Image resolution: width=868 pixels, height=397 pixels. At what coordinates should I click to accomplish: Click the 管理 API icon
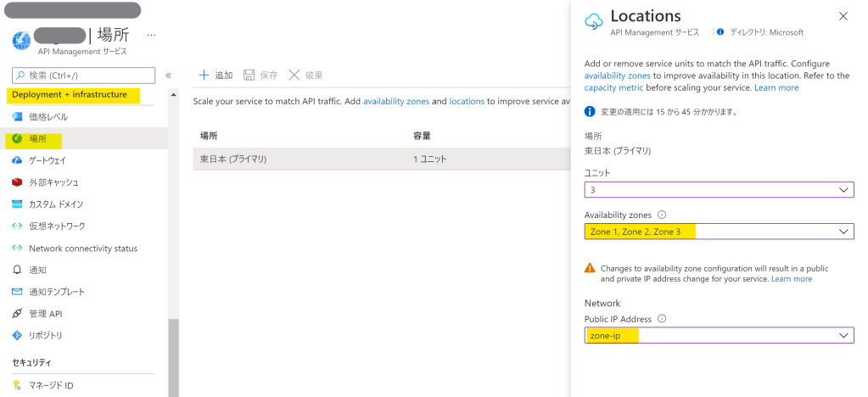17,314
